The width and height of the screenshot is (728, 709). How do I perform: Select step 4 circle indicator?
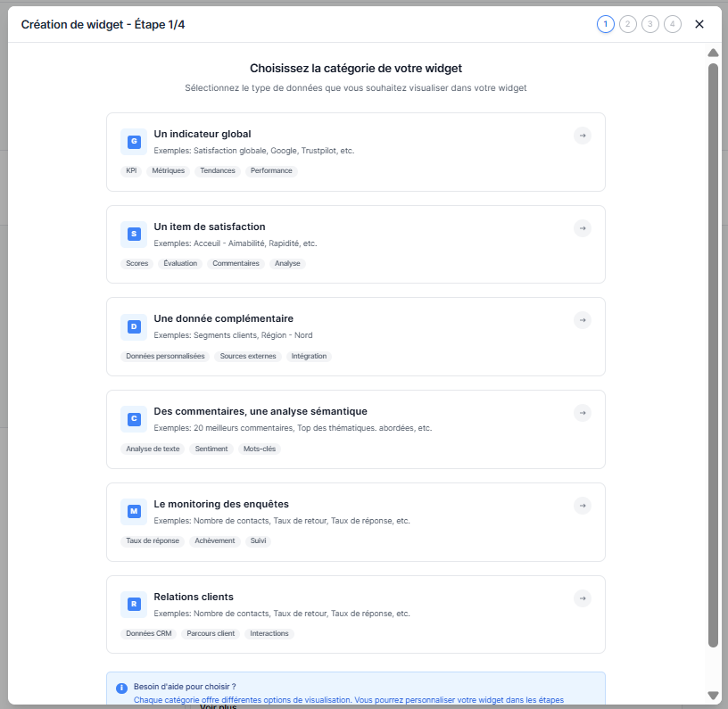[x=673, y=24]
